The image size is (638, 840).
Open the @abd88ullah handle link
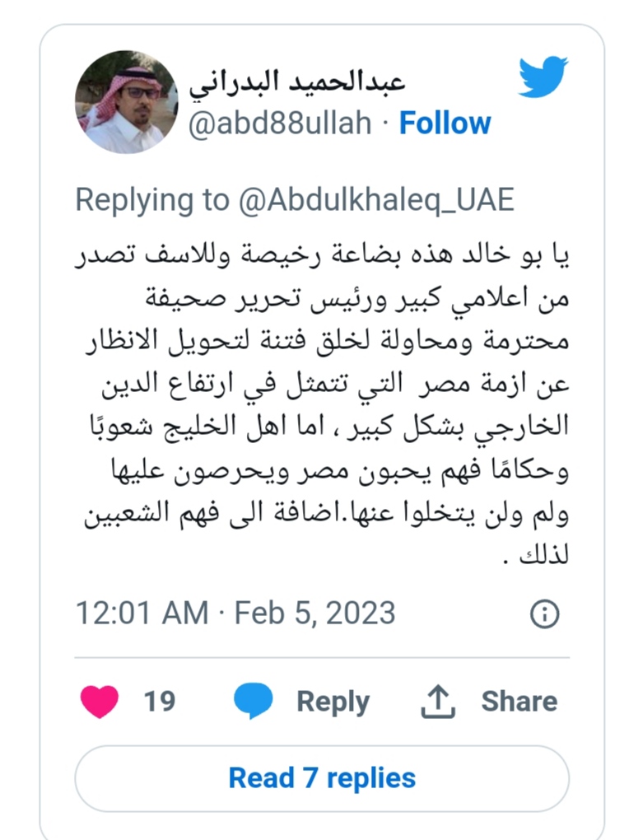pos(280,124)
